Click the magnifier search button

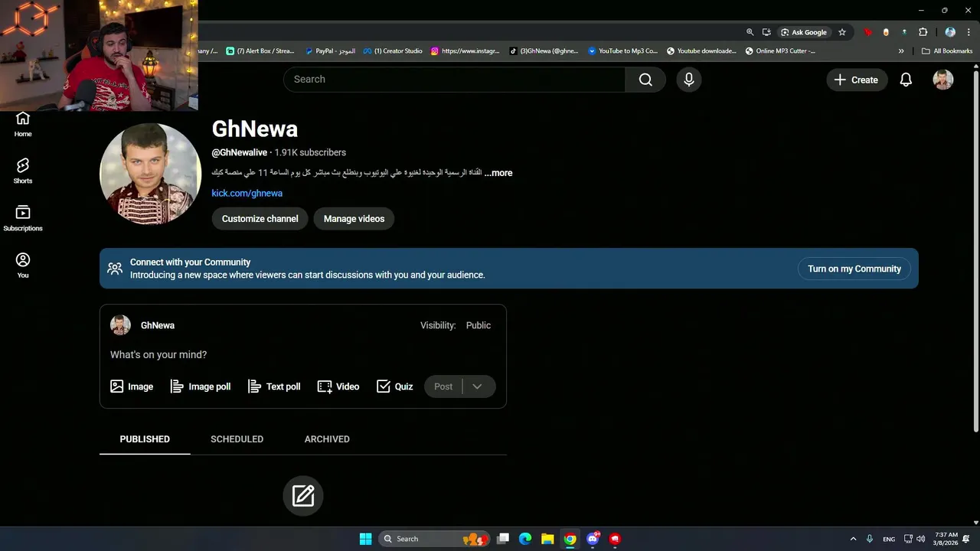tap(645, 80)
